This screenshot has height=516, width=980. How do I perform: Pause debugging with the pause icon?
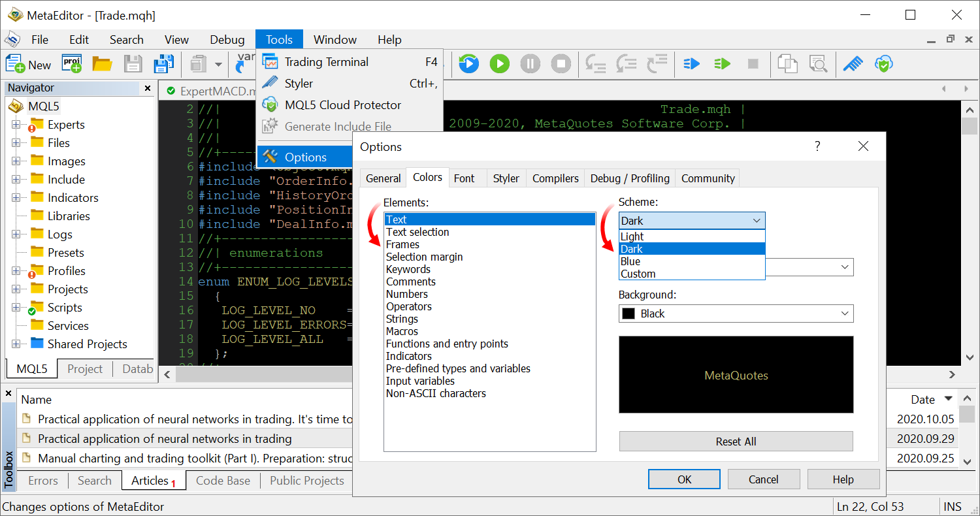tap(531, 64)
